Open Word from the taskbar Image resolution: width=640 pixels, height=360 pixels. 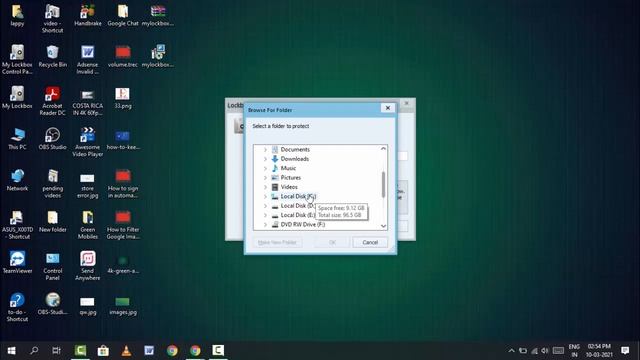(149, 350)
